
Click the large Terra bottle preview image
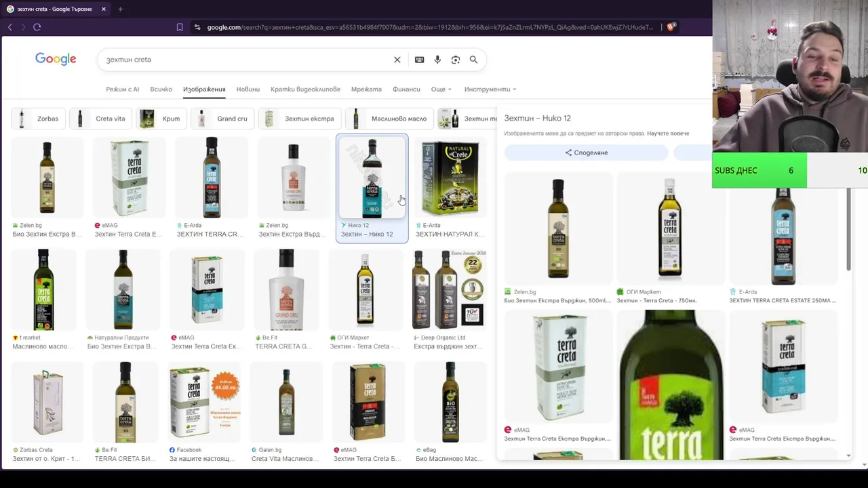point(670,385)
